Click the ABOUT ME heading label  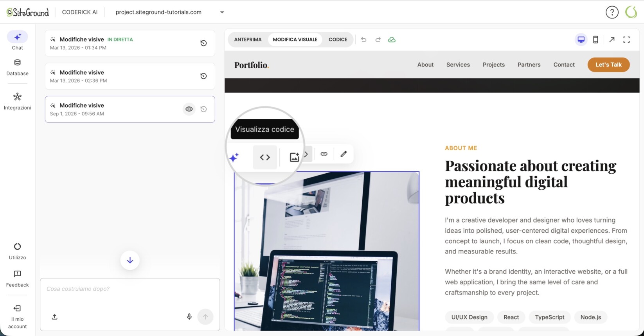click(461, 148)
